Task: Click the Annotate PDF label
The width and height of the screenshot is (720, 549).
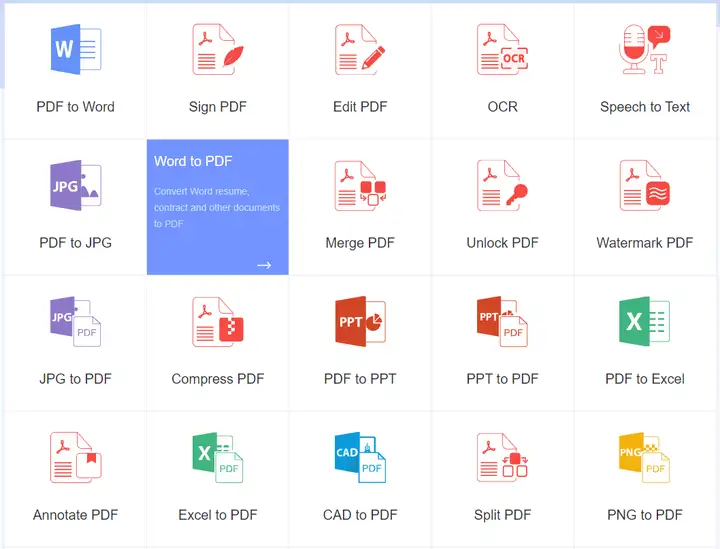Action: coord(76,515)
